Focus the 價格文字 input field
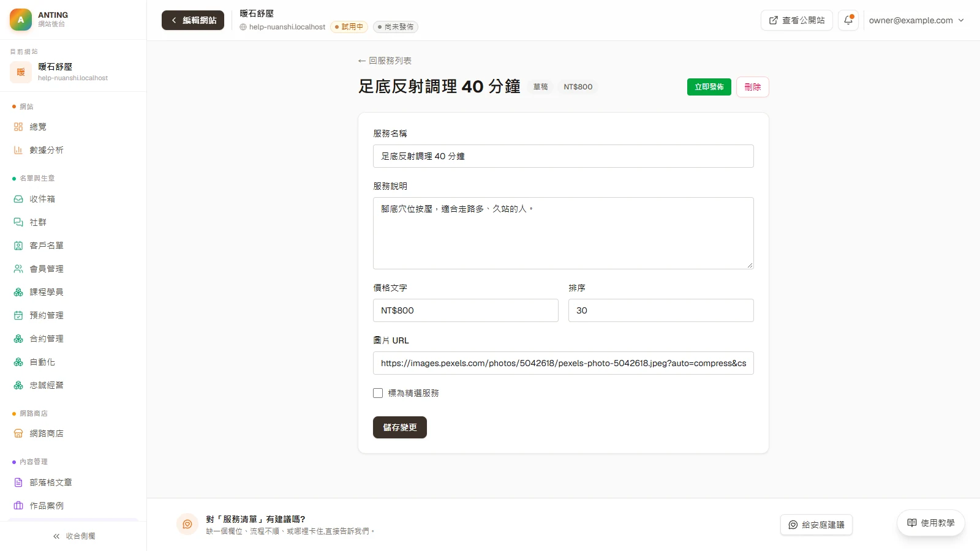The image size is (980, 551). 466,310
